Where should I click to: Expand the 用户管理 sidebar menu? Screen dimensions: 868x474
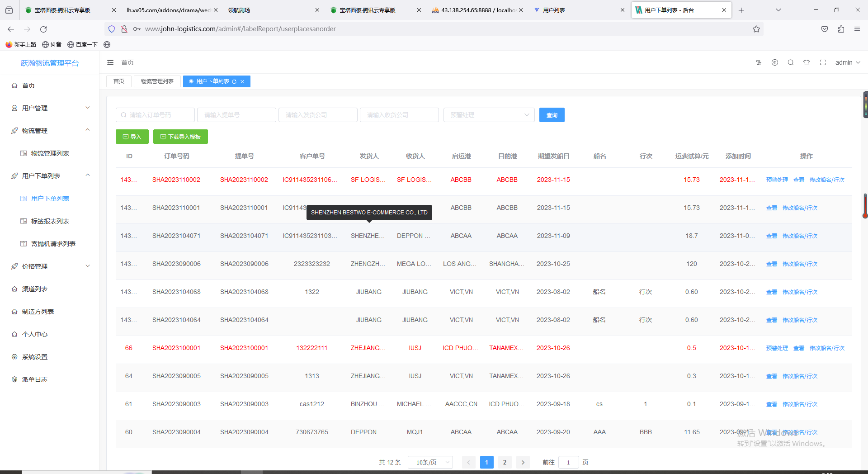coord(50,108)
